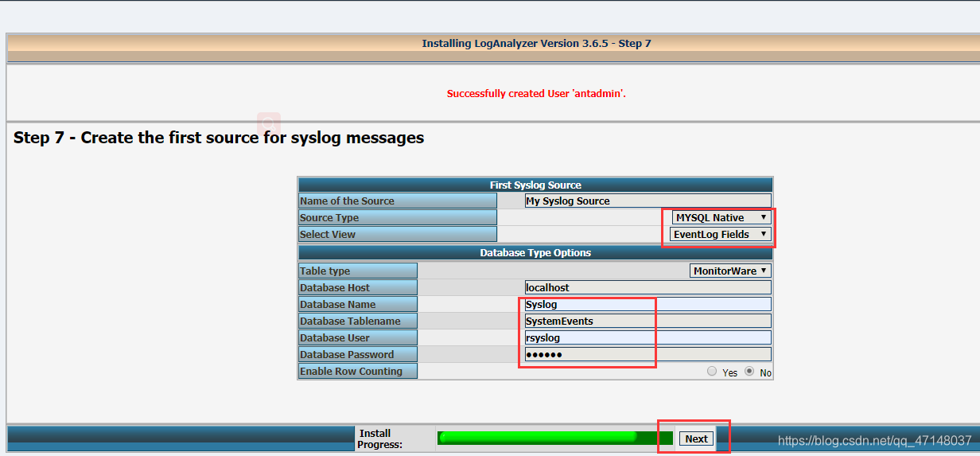
Task: Click the Next button
Action: click(x=696, y=438)
